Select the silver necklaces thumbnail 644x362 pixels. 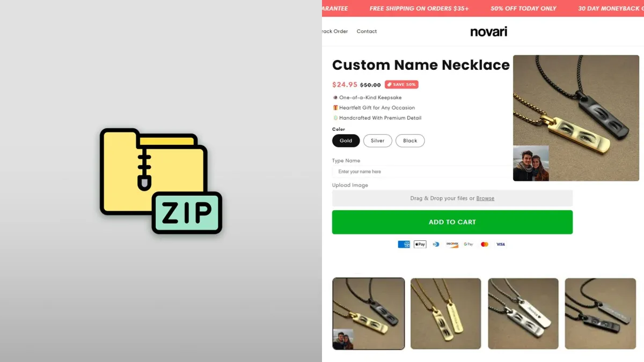(x=523, y=314)
